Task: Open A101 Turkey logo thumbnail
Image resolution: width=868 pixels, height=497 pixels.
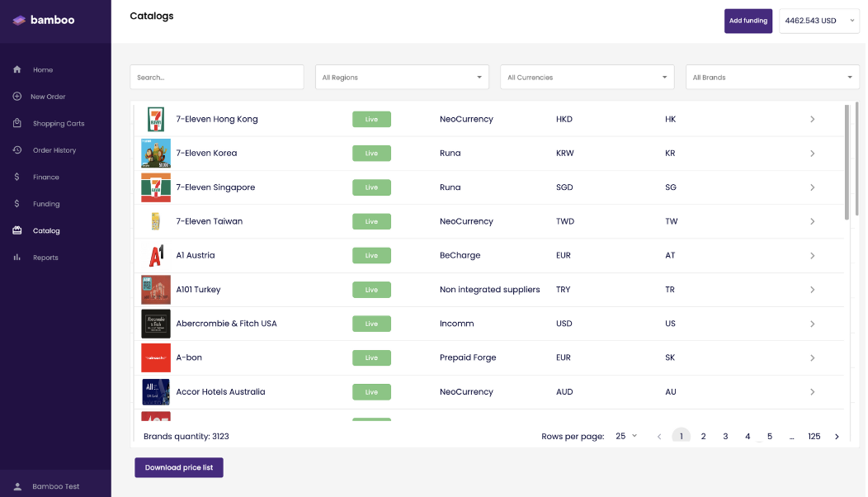Action: (x=156, y=289)
